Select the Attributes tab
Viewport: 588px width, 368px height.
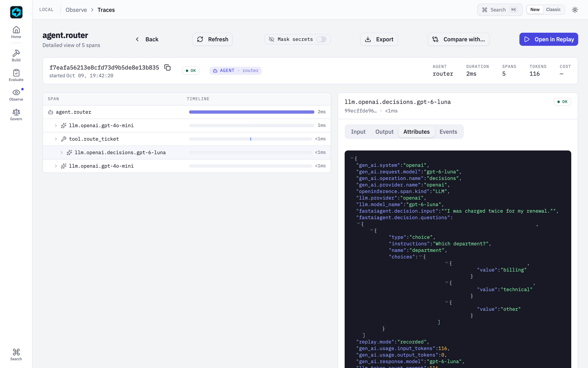(416, 132)
